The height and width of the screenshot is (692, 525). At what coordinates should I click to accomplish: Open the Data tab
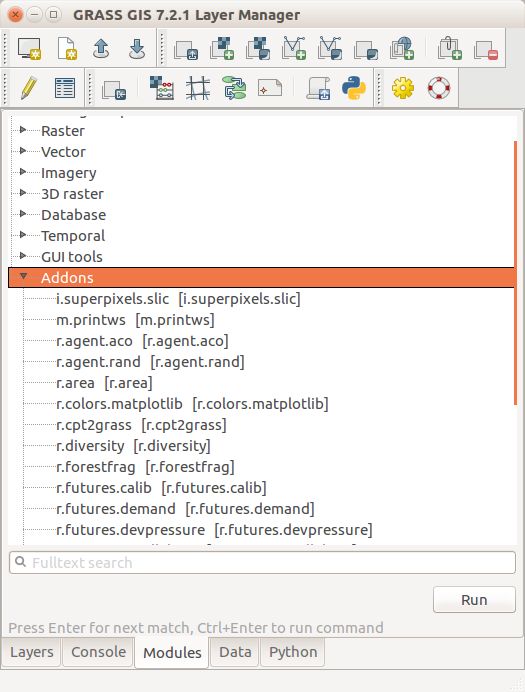pyautogui.click(x=235, y=652)
